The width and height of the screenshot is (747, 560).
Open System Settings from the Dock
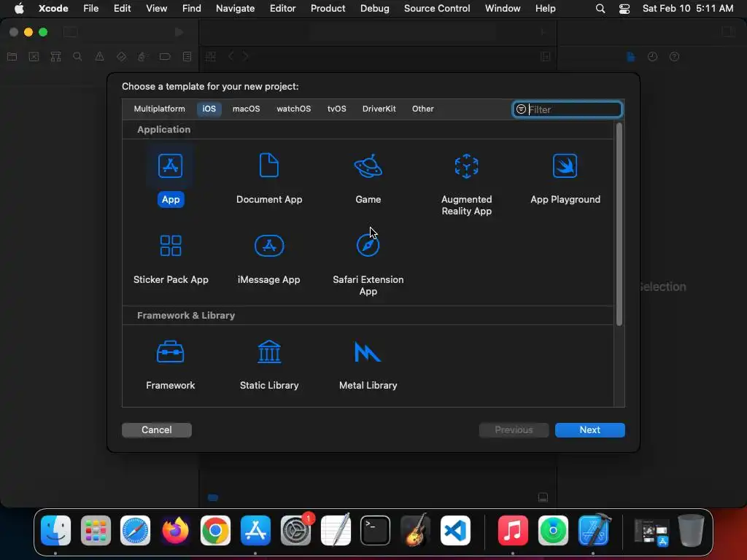tap(295, 530)
